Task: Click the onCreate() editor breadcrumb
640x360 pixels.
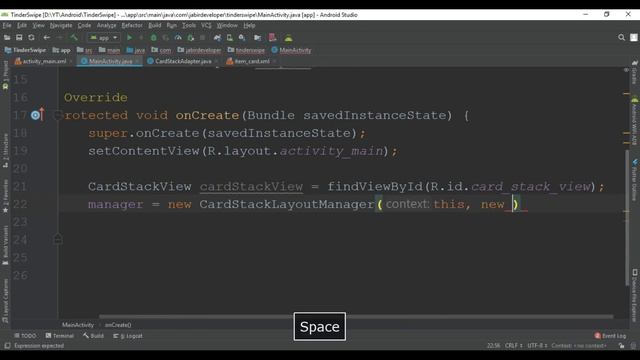Action: click(x=118, y=325)
